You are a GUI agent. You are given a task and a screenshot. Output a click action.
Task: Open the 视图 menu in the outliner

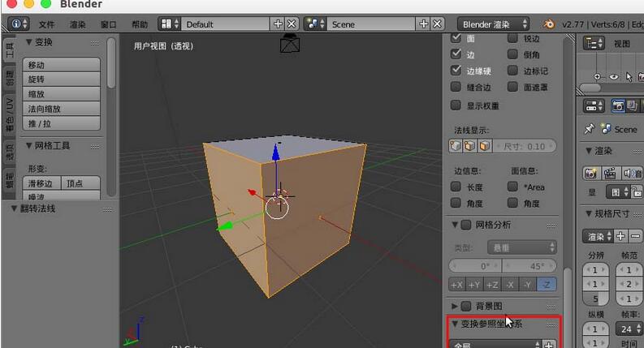(622, 44)
